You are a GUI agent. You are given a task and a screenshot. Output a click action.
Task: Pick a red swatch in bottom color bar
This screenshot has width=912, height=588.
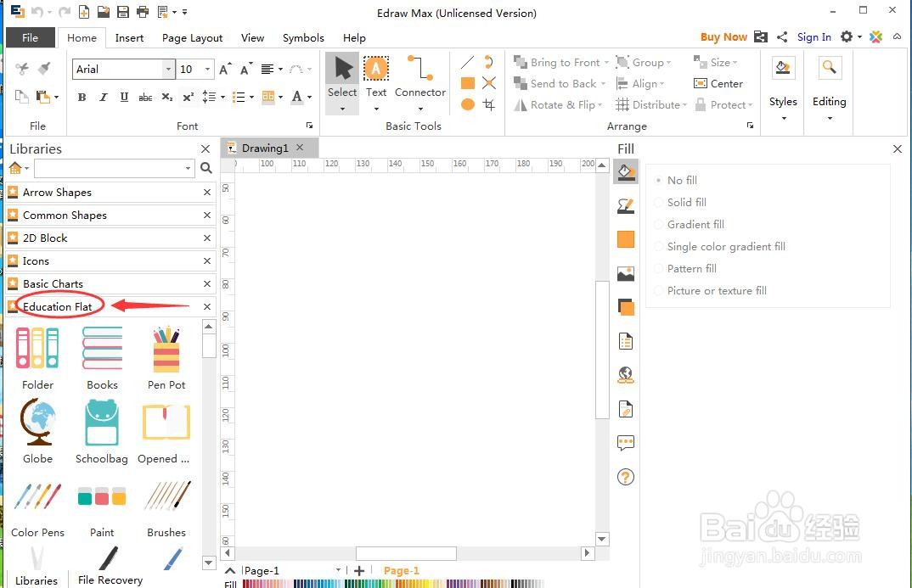coord(246,584)
